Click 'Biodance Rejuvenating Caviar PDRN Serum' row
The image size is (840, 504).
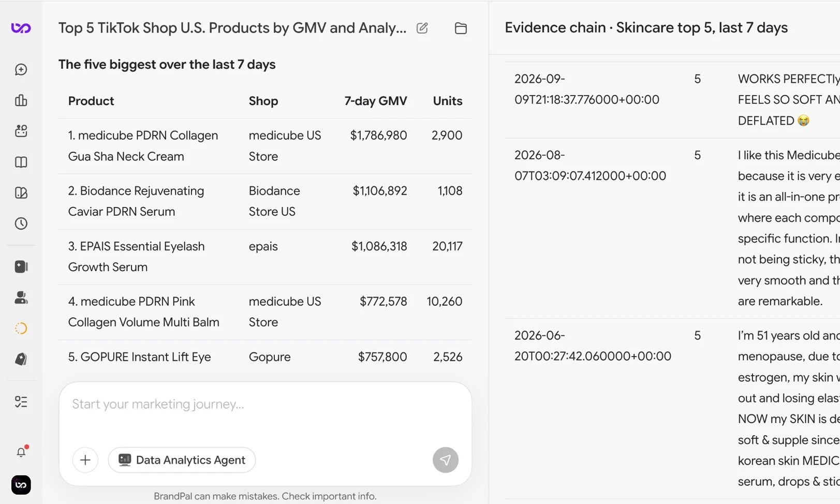click(x=265, y=201)
